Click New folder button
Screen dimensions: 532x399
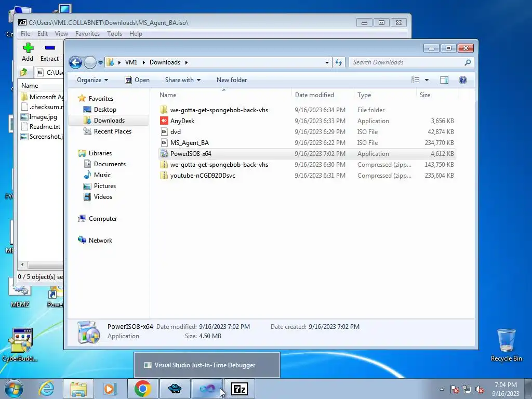(x=232, y=80)
